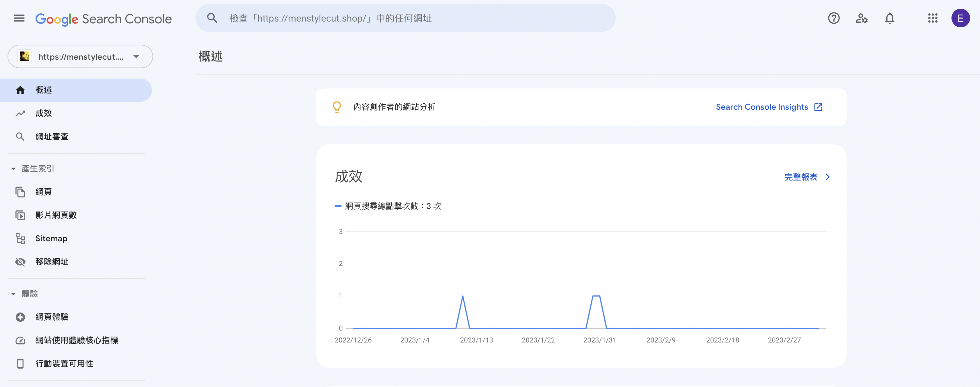Click the page experience icon beside 網頁體驗
Image resolution: width=980 pixels, height=387 pixels.
(x=20, y=317)
